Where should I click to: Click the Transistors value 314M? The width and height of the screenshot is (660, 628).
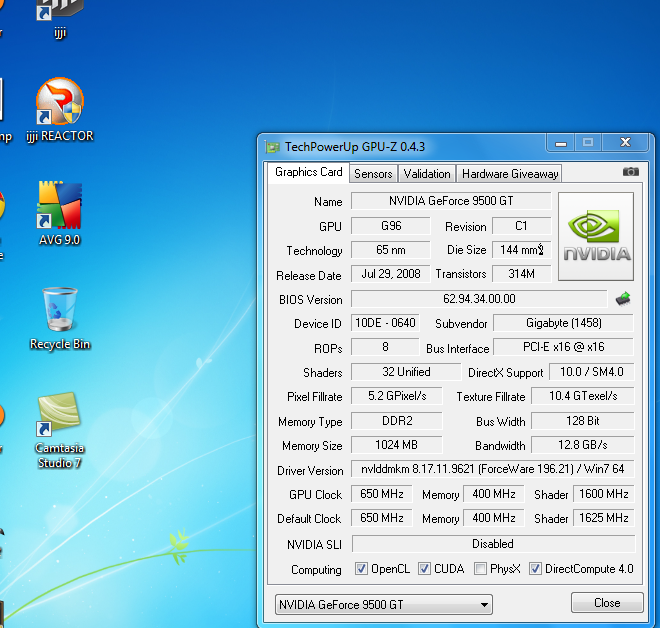pos(521,274)
